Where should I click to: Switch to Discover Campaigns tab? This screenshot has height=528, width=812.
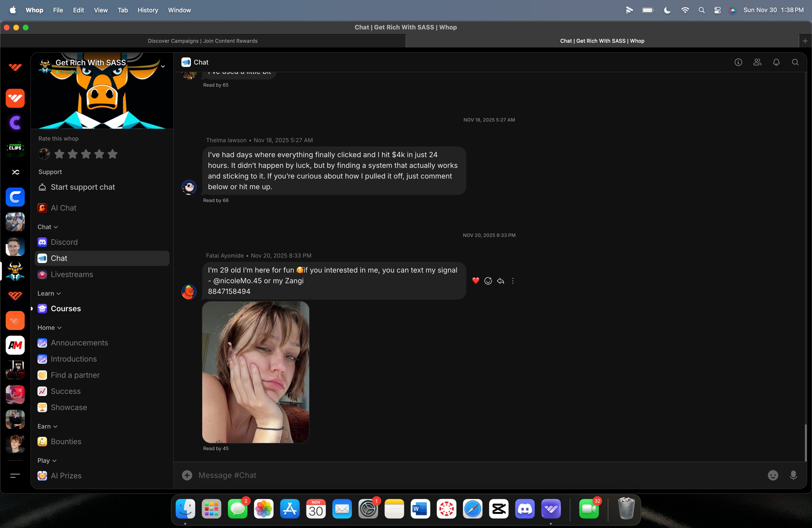pos(203,41)
